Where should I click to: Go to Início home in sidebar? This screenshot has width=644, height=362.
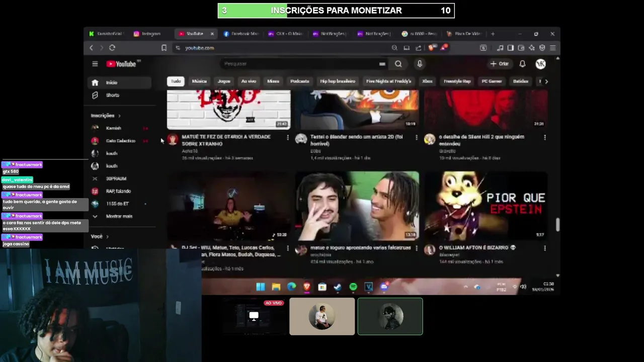[119, 82]
